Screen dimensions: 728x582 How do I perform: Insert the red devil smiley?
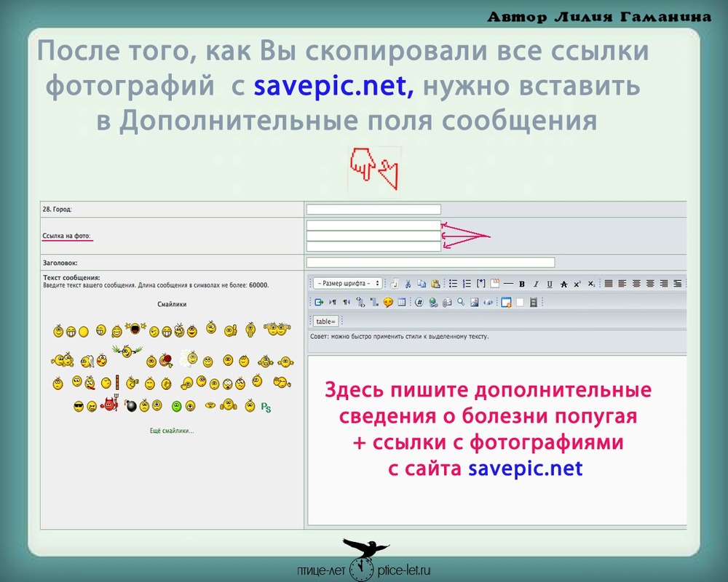[x=110, y=403]
